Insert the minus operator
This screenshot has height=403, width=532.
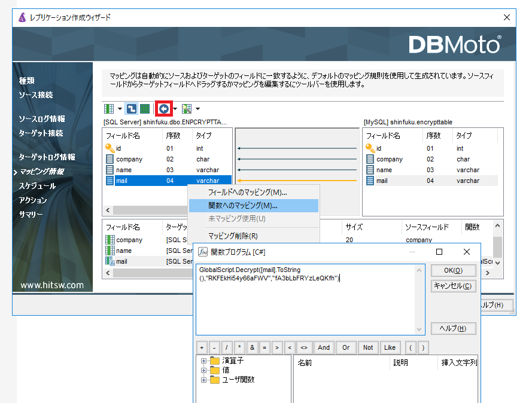coord(214,347)
